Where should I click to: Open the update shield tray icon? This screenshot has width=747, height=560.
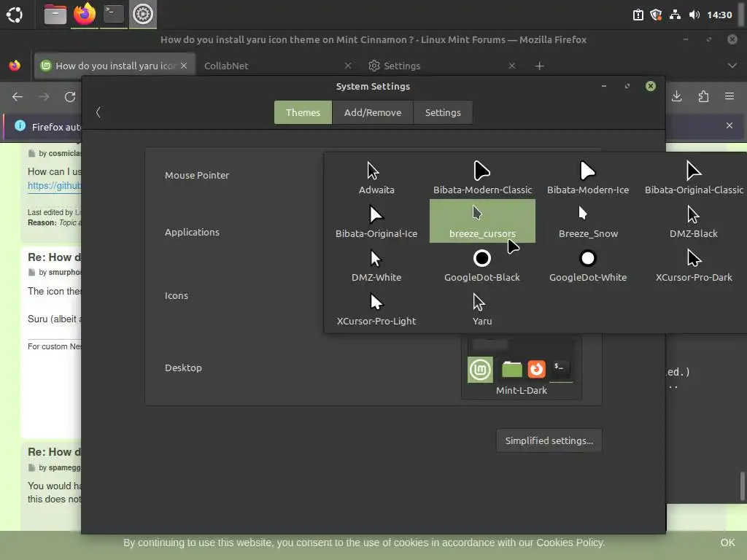pyautogui.click(x=657, y=15)
